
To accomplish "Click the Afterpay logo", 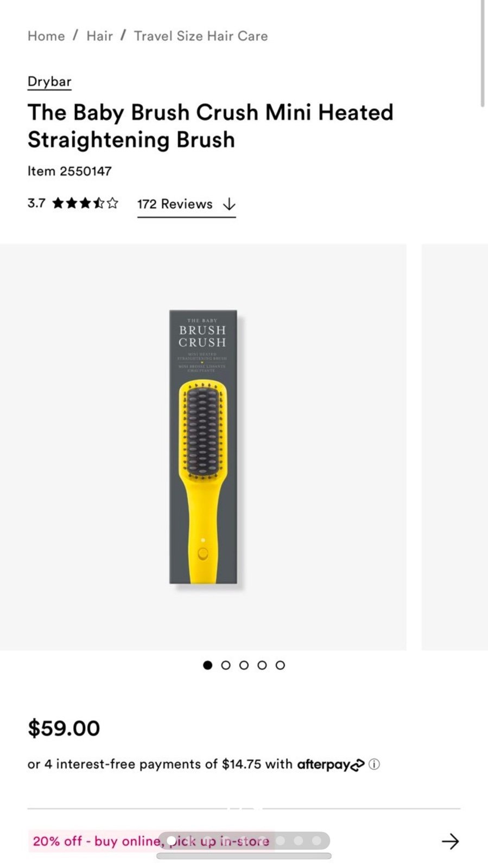I will pos(331,765).
